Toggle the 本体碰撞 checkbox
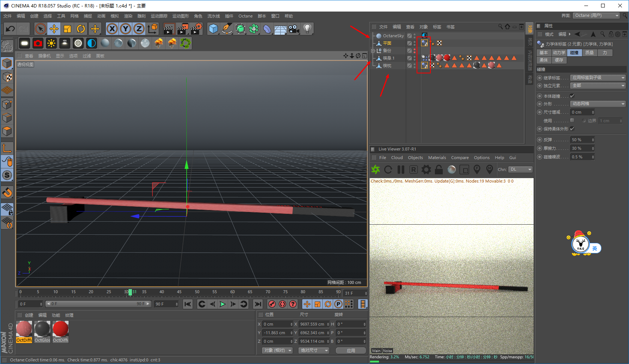Viewport: 629px width, 364px height. click(x=572, y=96)
